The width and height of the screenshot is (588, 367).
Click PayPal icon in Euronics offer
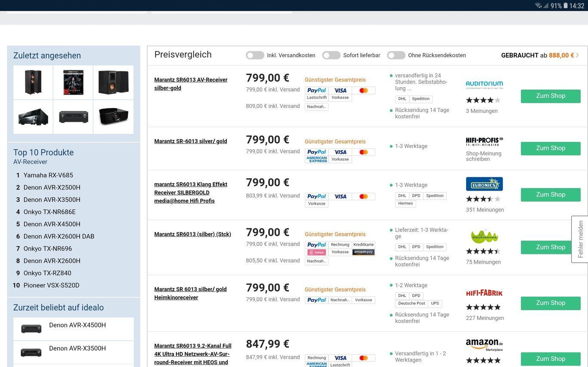[x=317, y=196]
